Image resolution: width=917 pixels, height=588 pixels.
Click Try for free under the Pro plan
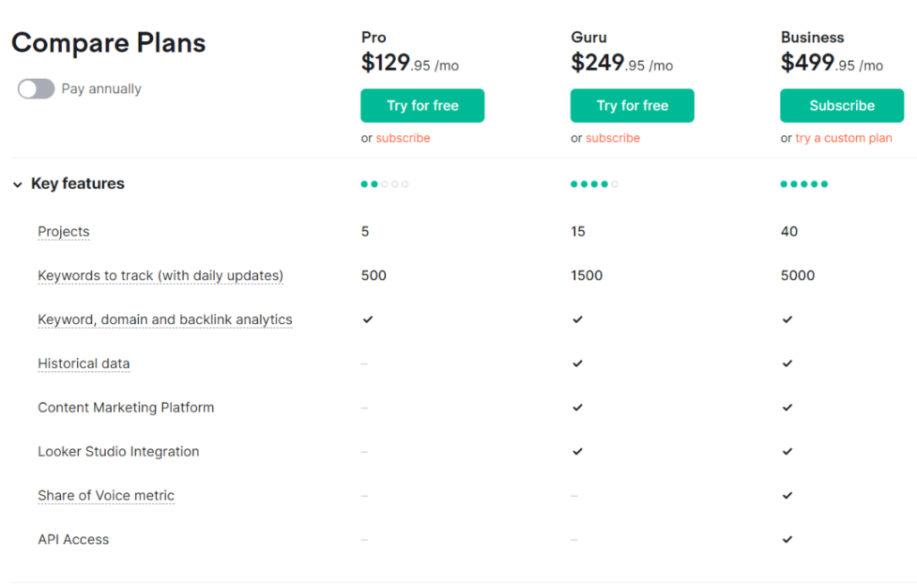pos(422,105)
